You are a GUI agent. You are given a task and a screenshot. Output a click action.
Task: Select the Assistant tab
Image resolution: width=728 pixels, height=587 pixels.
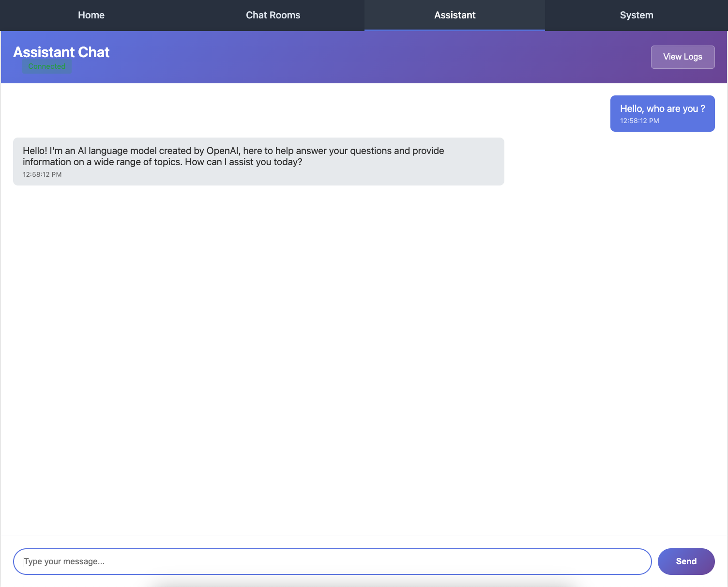tap(455, 15)
